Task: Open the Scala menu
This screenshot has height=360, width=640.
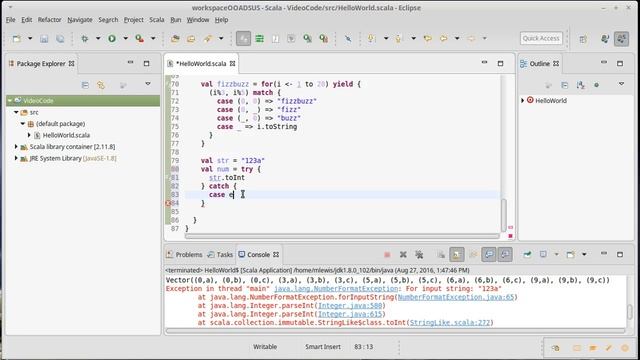Action: (x=156, y=20)
